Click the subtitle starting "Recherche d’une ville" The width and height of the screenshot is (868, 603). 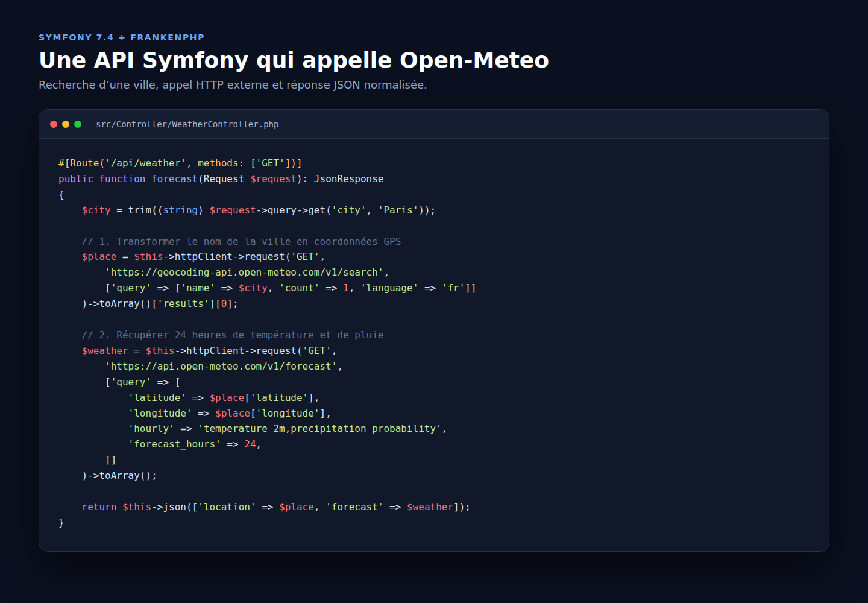point(233,85)
